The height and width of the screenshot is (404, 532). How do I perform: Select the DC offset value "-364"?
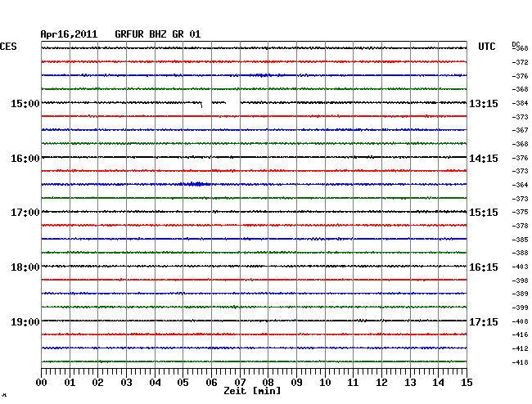[520, 185]
